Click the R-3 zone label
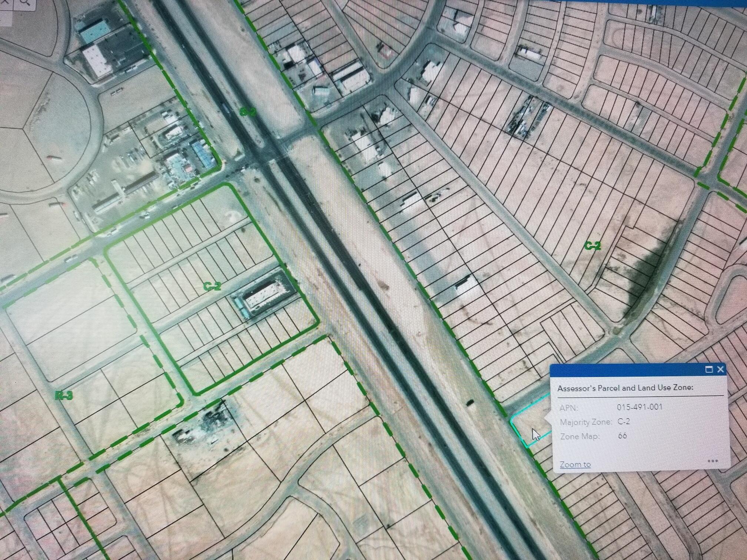Image resolution: width=747 pixels, height=560 pixels. point(64,396)
